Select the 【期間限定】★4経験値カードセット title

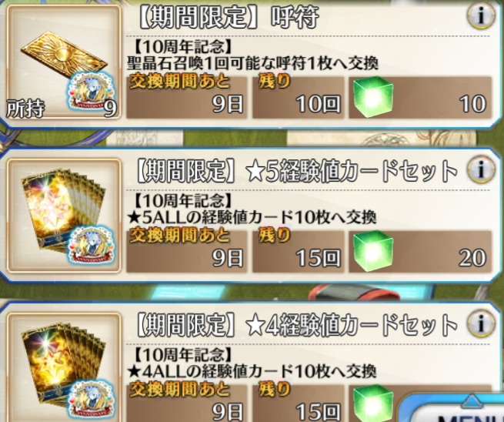(296, 324)
